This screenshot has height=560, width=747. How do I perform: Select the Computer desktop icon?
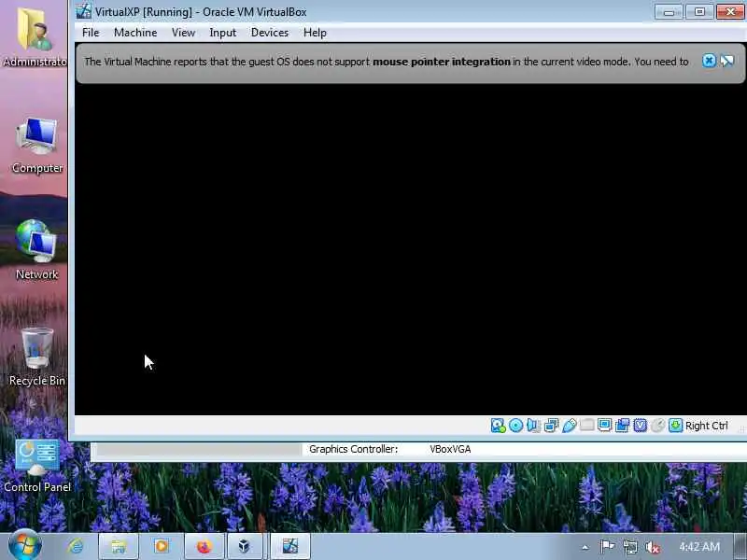37,146
